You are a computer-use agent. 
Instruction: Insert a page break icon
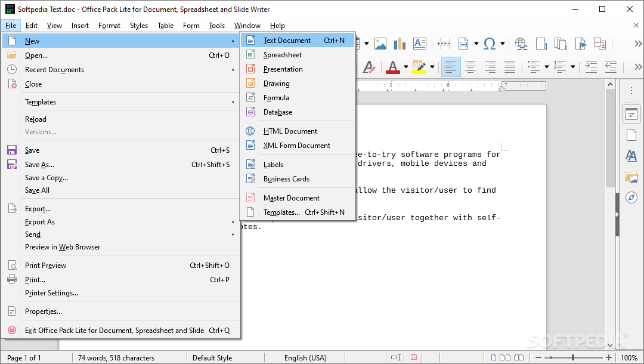(444, 44)
